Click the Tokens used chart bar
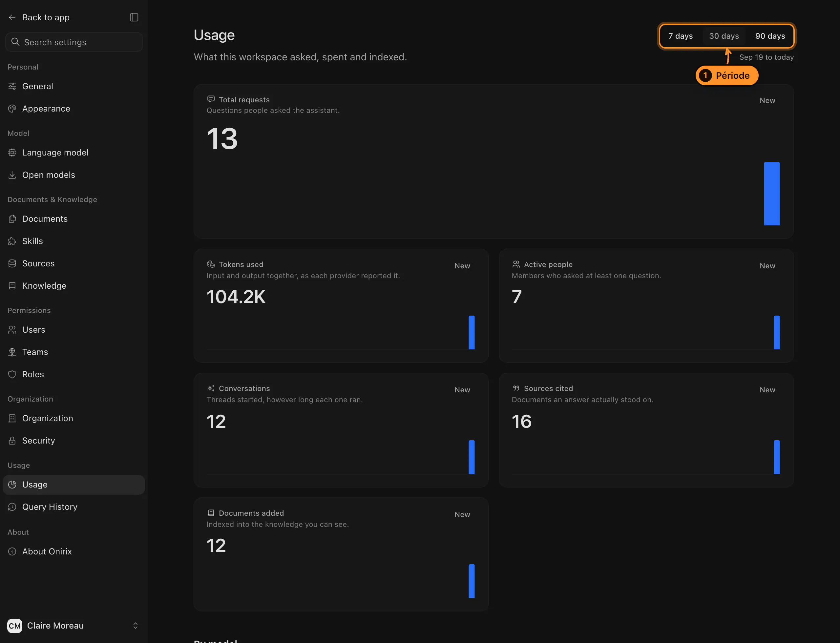840x643 pixels. point(471,332)
